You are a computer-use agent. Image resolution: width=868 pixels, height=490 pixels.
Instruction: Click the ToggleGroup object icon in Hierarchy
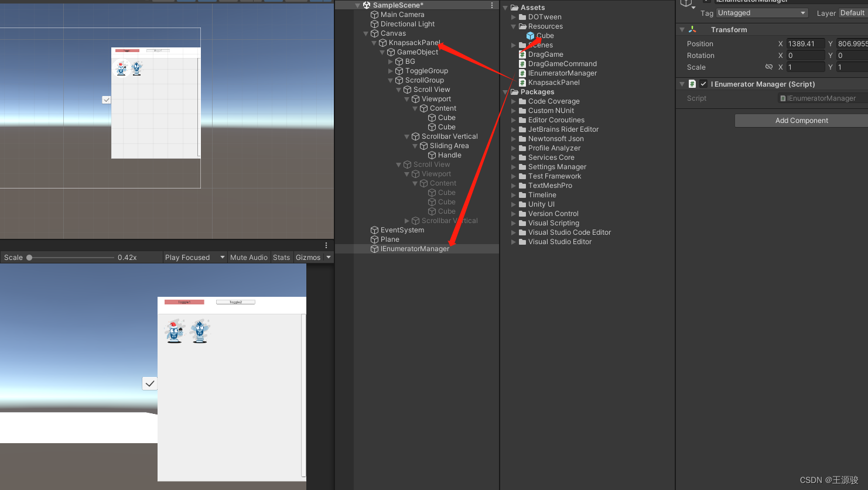(399, 71)
